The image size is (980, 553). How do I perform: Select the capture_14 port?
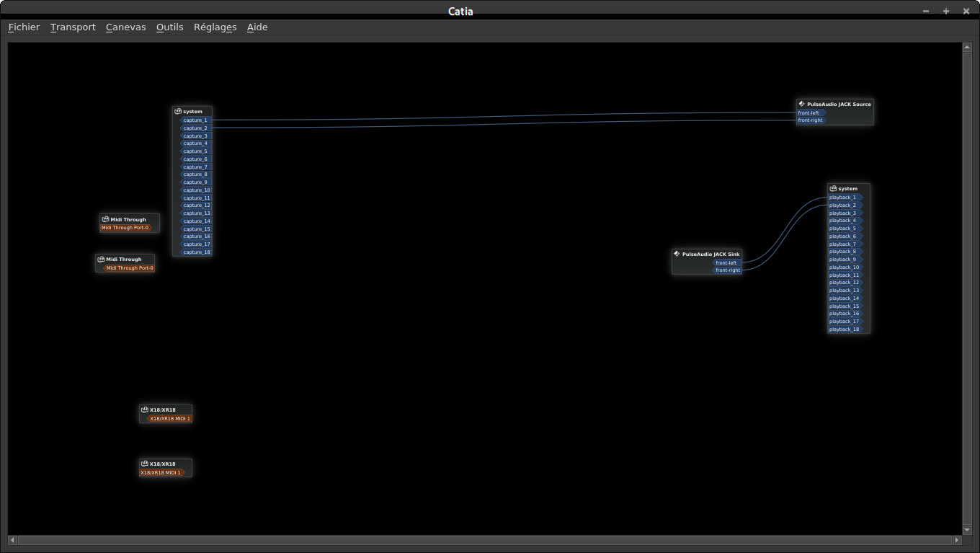tap(195, 221)
